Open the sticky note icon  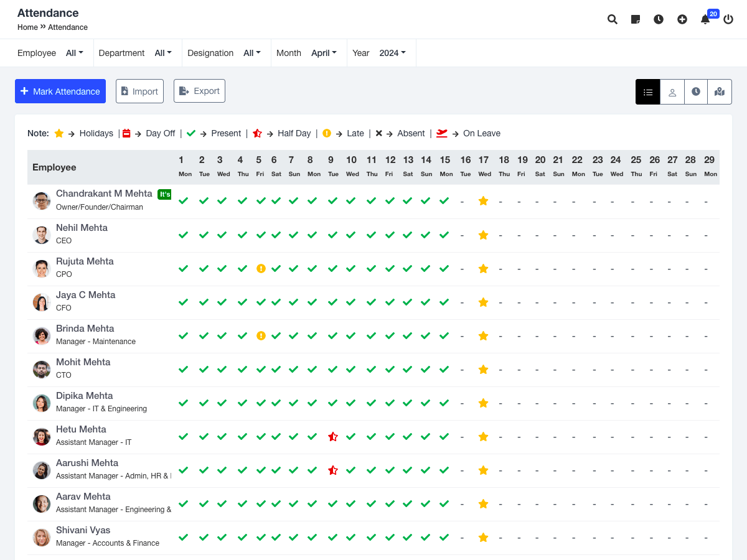[x=636, y=19]
